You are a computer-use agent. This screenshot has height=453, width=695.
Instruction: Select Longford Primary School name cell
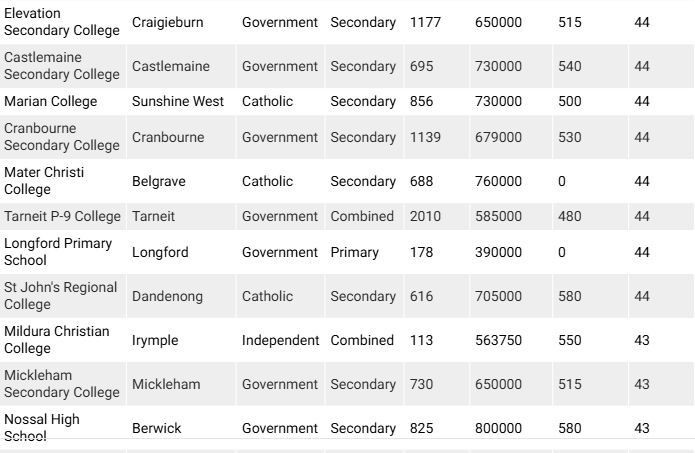pos(58,252)
